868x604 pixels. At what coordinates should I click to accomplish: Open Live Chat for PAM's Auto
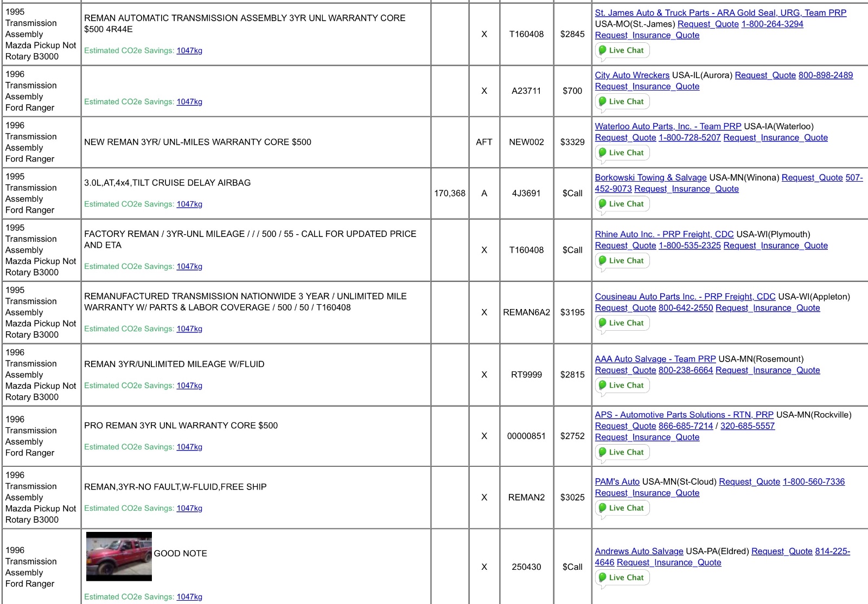tap(622, 508)
